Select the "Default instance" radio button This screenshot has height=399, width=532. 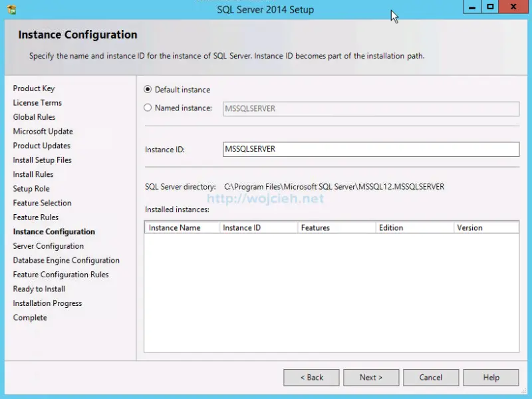click(x=148, y=89)
